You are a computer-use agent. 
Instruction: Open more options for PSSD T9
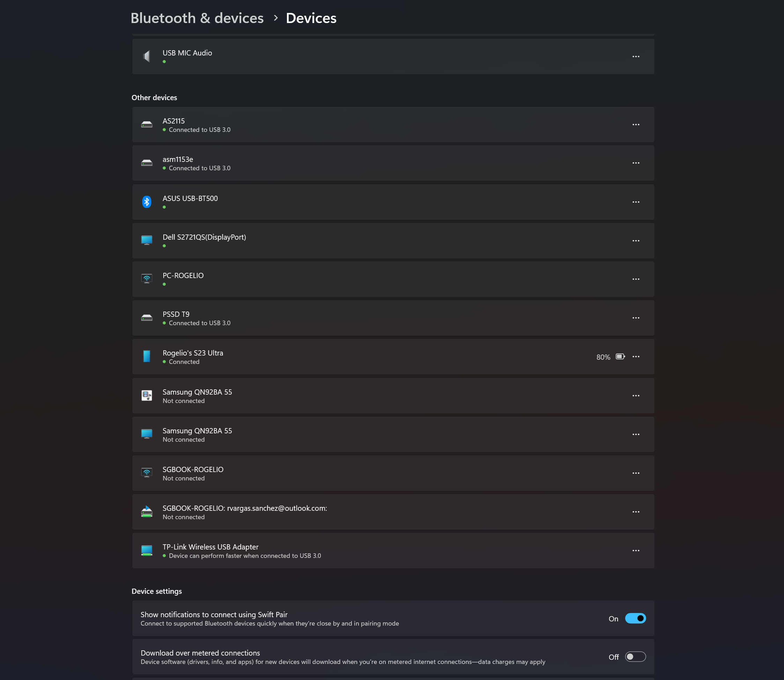point(636,317)
